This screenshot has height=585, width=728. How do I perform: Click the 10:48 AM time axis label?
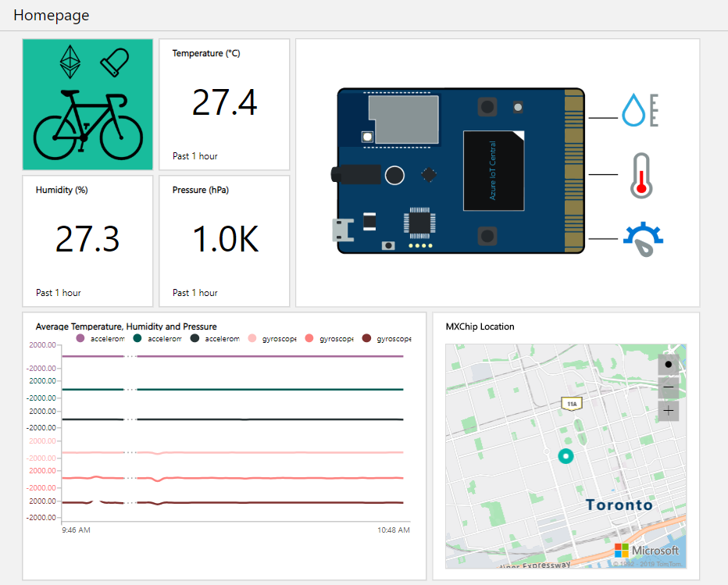click(394, 530)
